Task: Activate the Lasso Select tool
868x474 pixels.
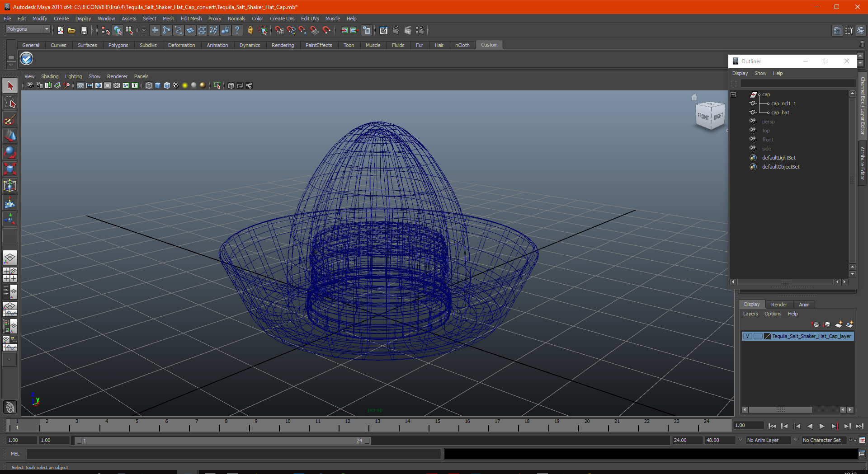Action: (x=10, y=103)
